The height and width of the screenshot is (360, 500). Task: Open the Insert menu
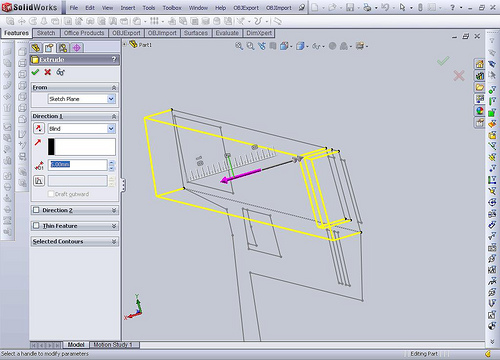click(x=128, y=8)
